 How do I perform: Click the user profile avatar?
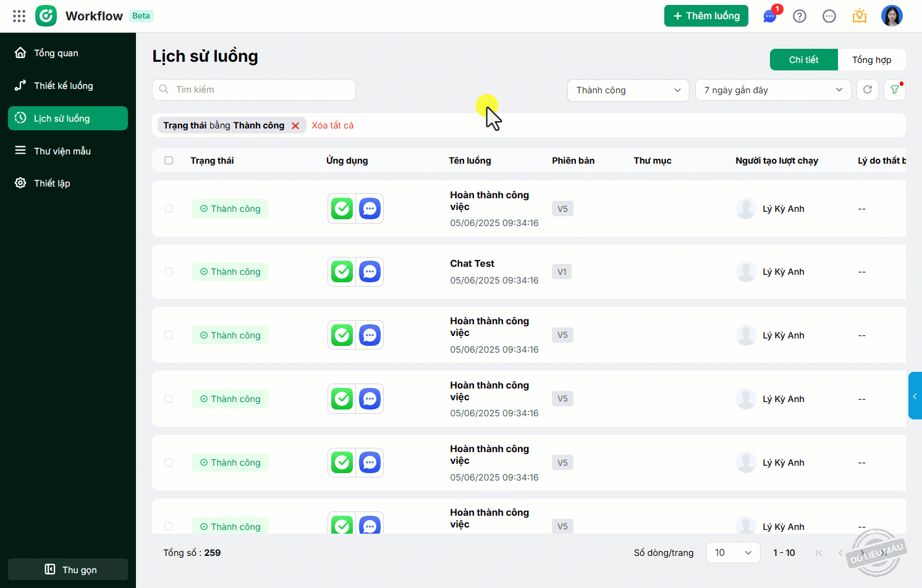[x=891, y=16]
